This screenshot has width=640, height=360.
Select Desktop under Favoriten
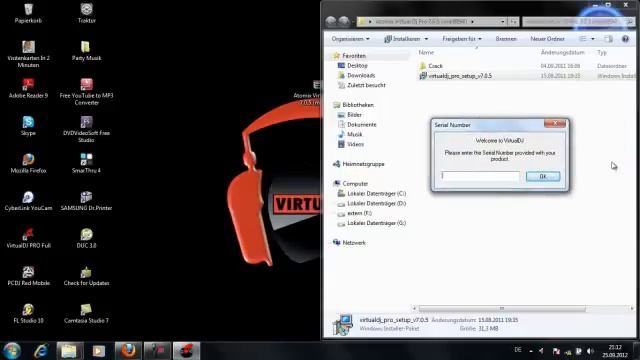[x=357, y=65]
